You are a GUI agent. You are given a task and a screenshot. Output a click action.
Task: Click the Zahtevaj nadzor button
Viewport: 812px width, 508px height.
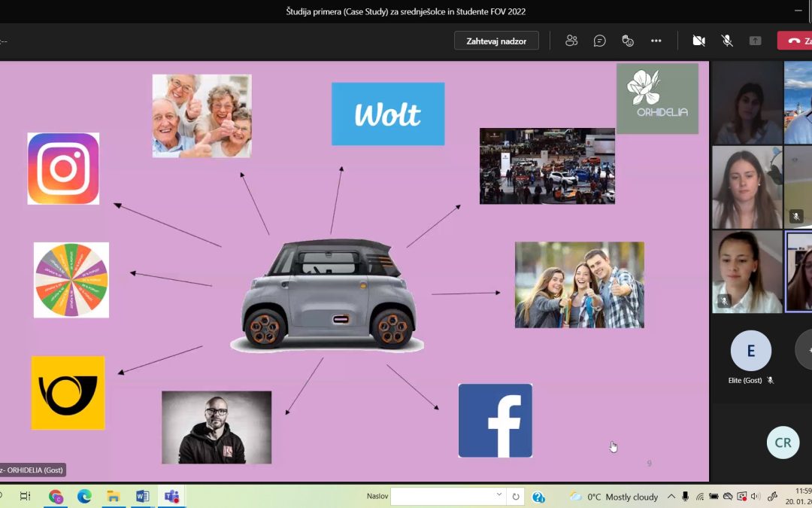point(496,41)
